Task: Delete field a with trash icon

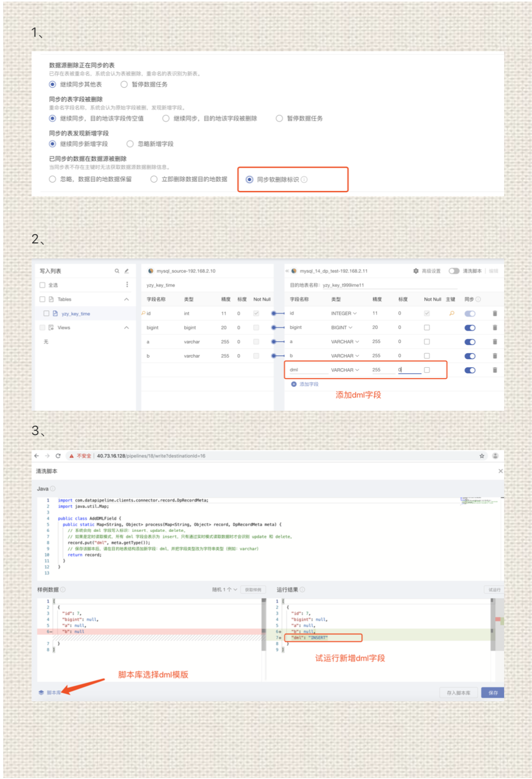Action: tap(495, 342)
